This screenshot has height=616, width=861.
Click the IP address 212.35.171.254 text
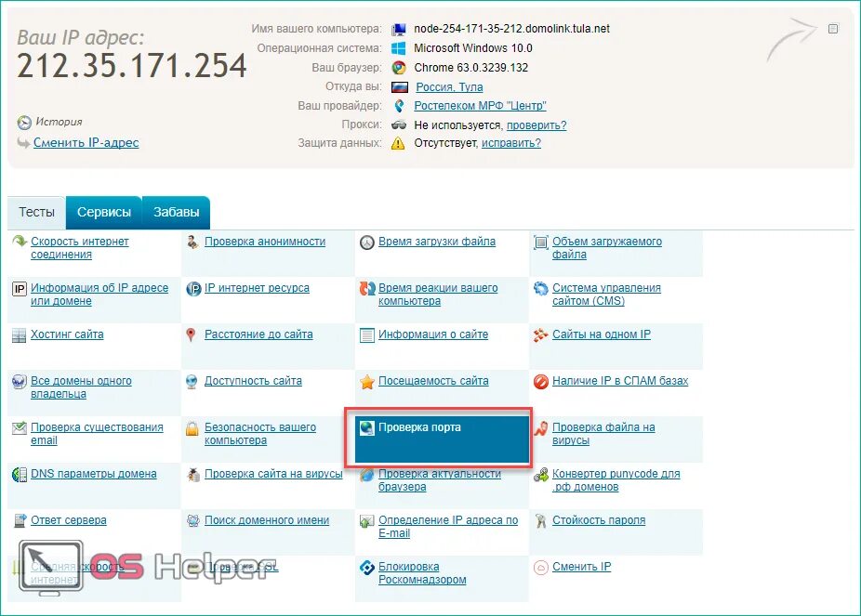[132, 66]
